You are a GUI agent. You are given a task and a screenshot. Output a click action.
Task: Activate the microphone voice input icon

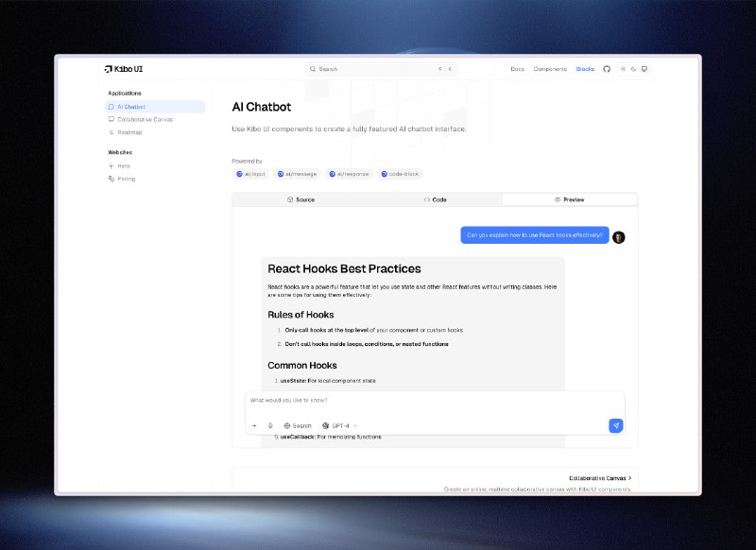click(270, 425)
